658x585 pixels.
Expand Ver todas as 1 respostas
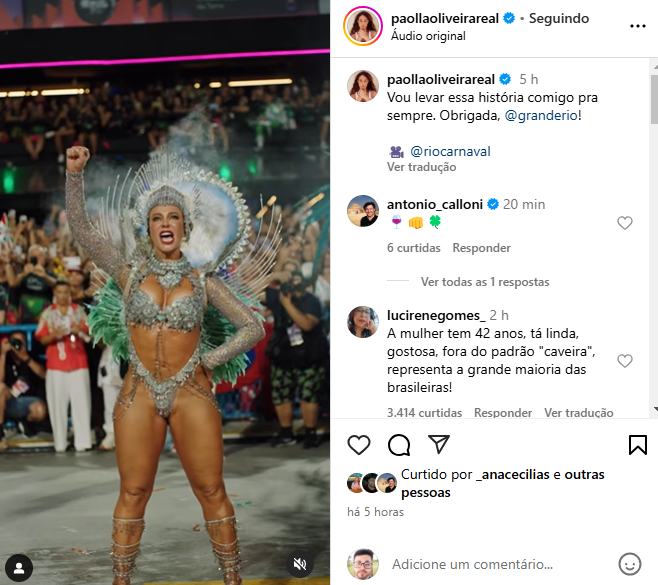[485, 282]
